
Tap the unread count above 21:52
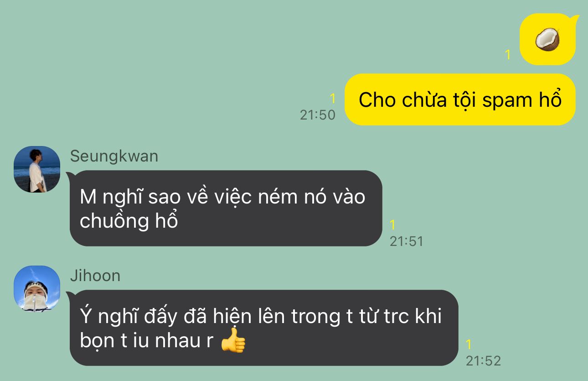pos(469,344)
